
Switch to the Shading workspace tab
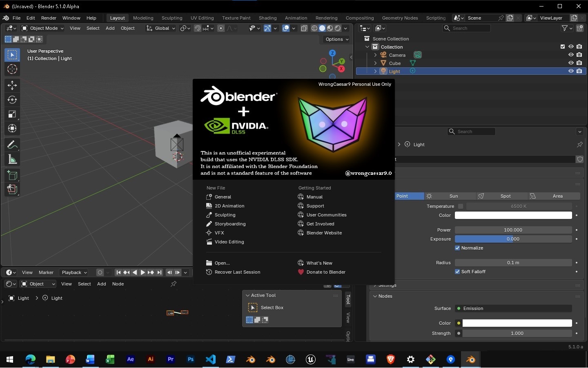tap(267, 18)
